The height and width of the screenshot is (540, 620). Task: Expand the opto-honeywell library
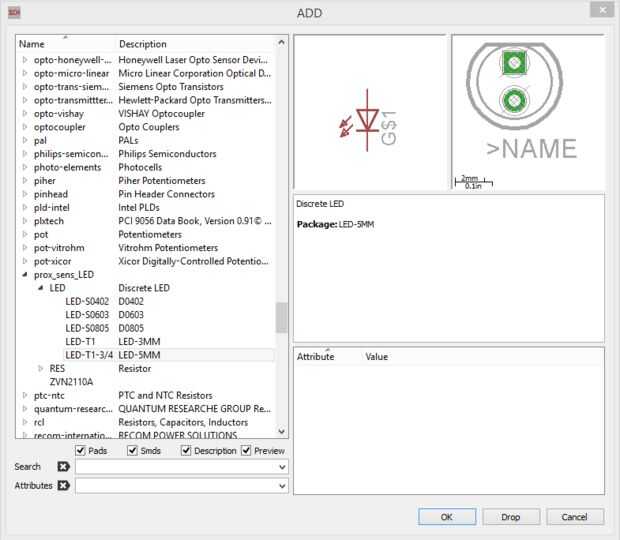[x=25, y=60]
